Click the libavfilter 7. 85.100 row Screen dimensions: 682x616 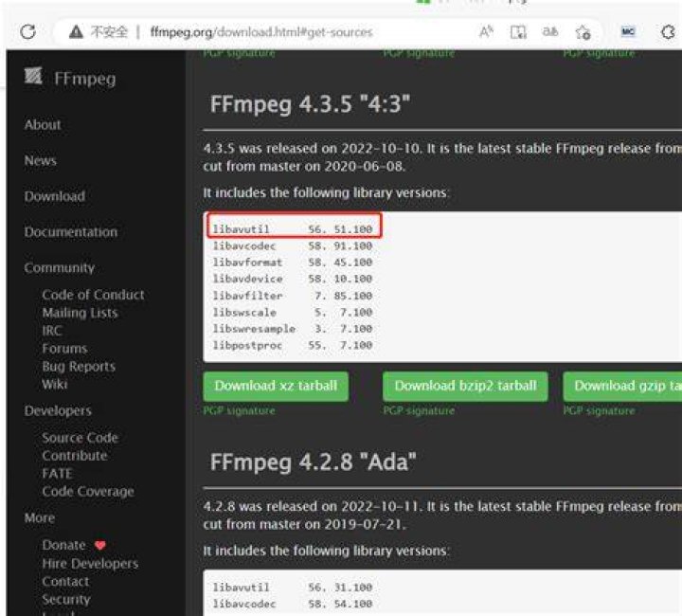click(293, 296)
